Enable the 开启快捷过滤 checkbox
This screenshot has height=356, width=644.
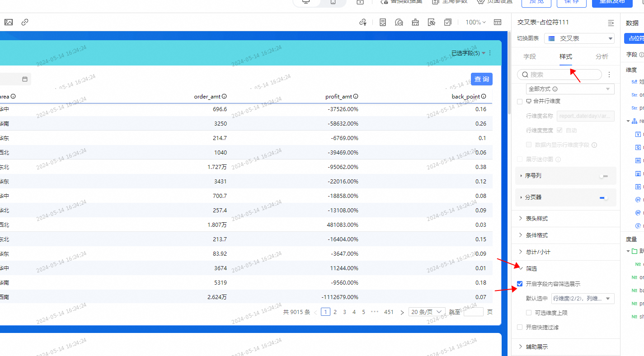520,327
